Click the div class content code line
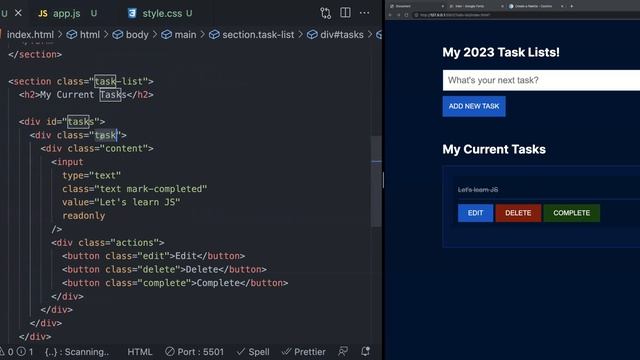 click(97, 149)
